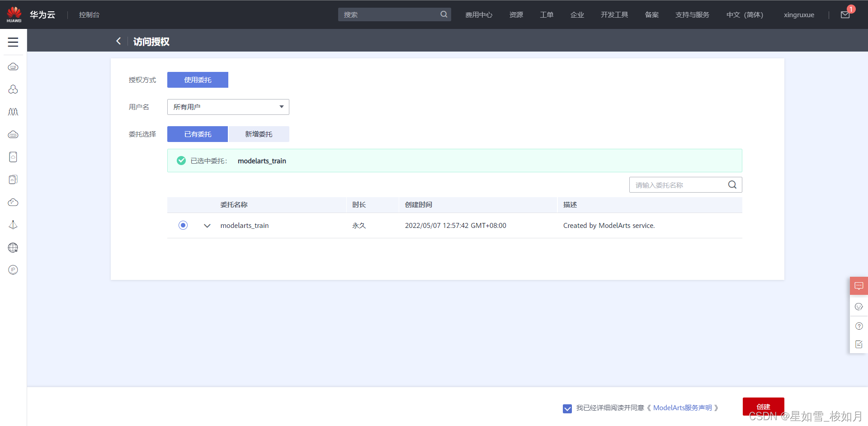Screen dimensions: 868x426
Task: Switch to the 已有委托 tab
Action: (x=198, y=134)
